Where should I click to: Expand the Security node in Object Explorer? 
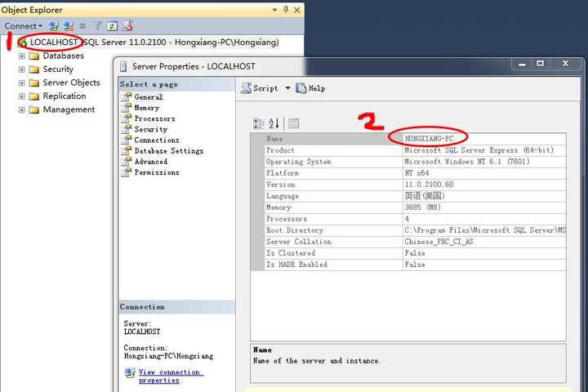(22, 69)
